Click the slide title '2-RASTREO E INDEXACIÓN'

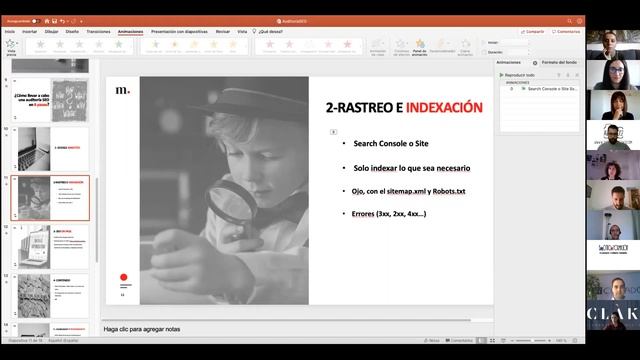pyautogui.click(x=404, y=107)
